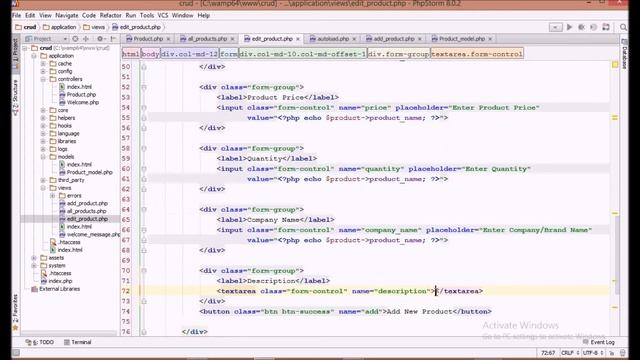Close the Product_model.php tab
Viewport: 640px width, 360px height.
(x=490, y=39)
